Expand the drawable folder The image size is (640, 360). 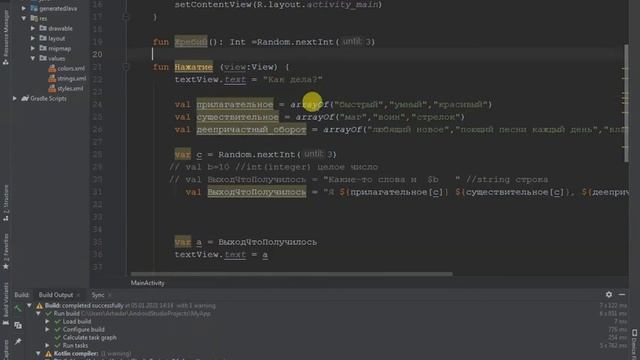[33, 28]
